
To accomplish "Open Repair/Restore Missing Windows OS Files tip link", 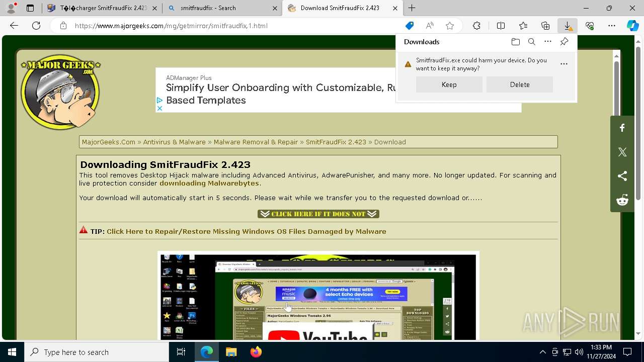I will (247, 231).
